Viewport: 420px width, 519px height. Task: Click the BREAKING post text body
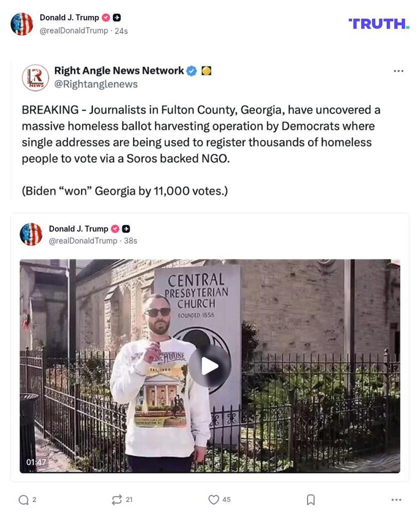[201, 150]
